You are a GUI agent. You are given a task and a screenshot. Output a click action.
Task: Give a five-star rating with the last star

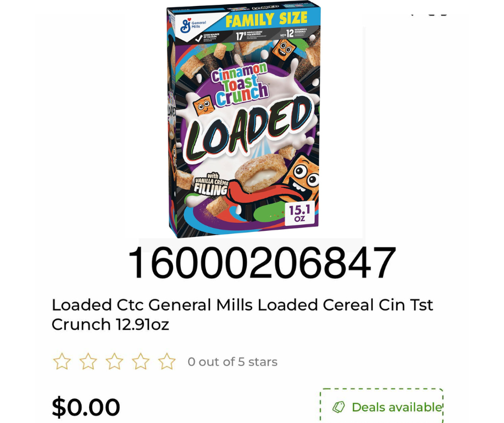167,361
